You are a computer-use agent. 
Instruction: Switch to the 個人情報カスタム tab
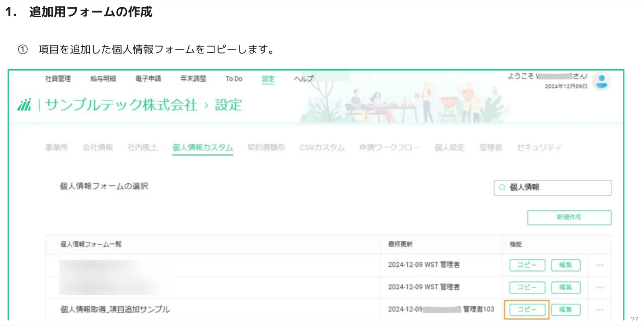point(202,147)
